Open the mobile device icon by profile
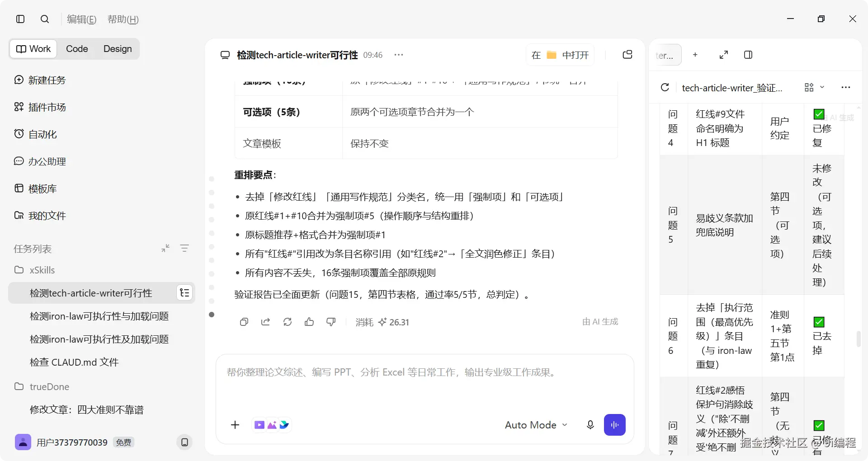The image size is (868, 461). [x=184, y=442]
